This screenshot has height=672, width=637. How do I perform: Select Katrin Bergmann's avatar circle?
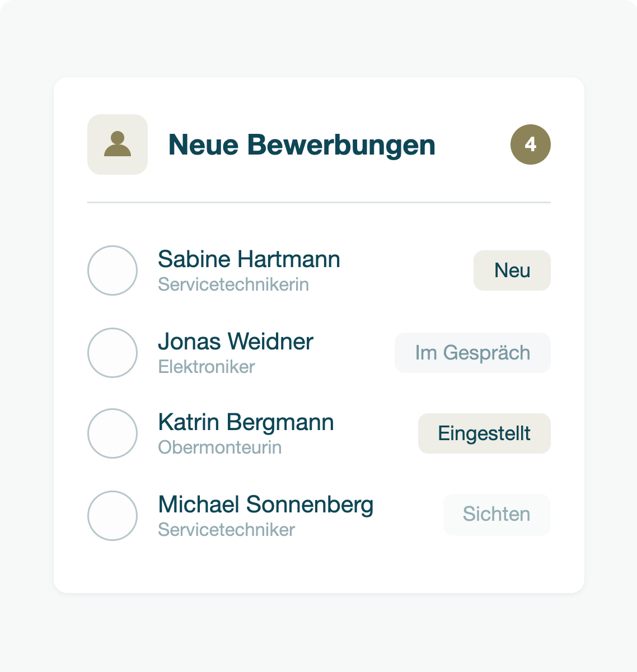click(113, 433)
